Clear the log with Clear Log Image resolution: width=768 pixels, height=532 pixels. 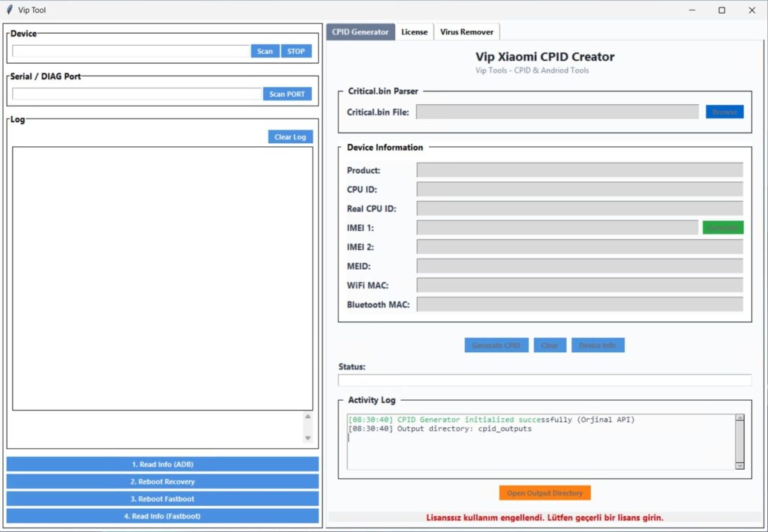tap(289, 136)
